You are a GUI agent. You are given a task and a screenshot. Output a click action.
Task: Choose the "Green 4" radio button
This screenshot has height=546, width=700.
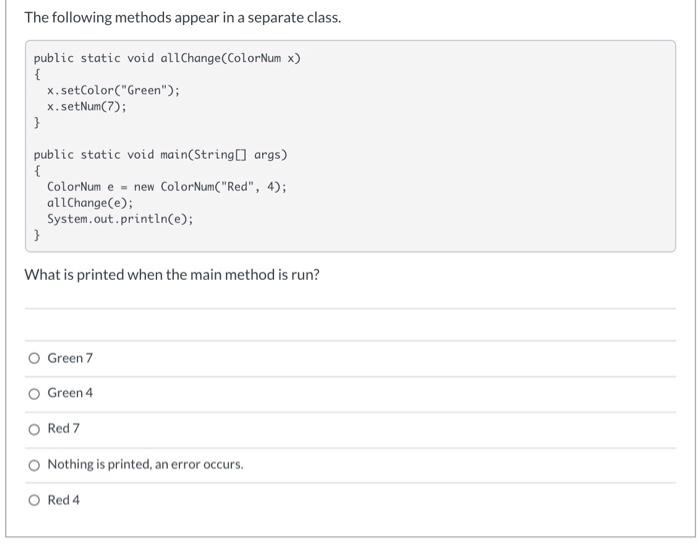point(35,393)
